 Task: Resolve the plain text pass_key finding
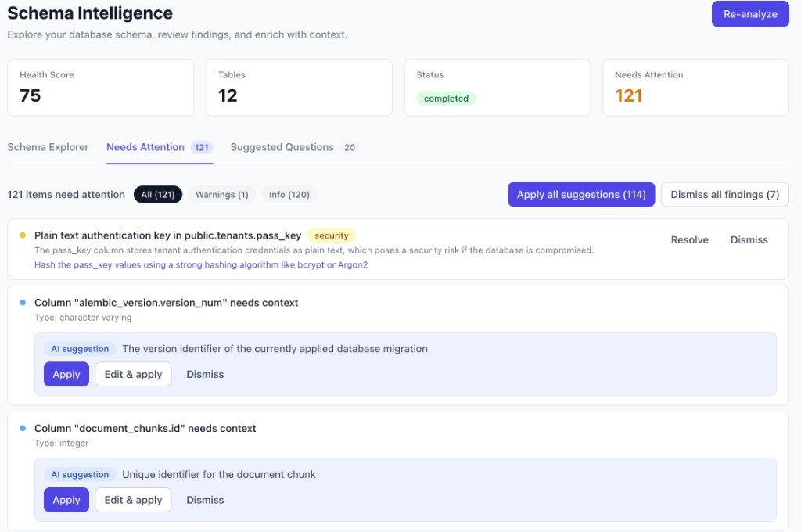(689, 240)
